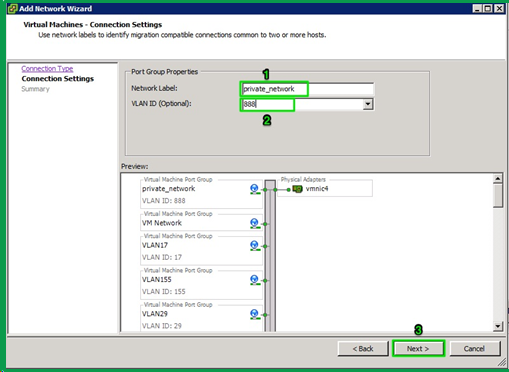
Task: Click the VLAN29 port group name
Action: point(155,314)
